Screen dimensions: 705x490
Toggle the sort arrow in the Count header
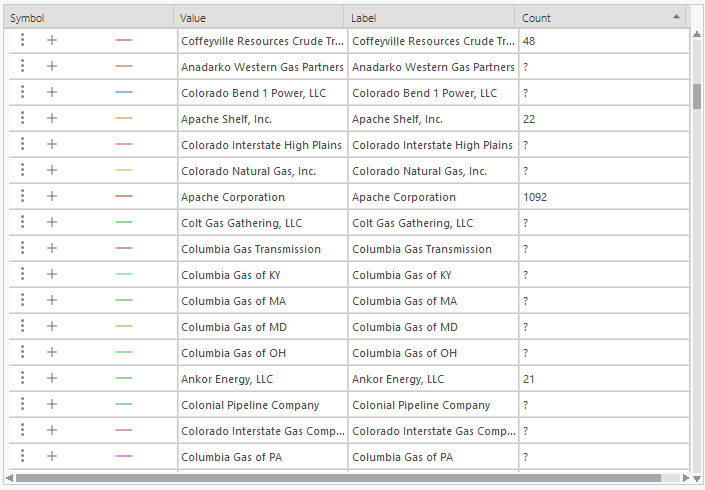[676, 17]
